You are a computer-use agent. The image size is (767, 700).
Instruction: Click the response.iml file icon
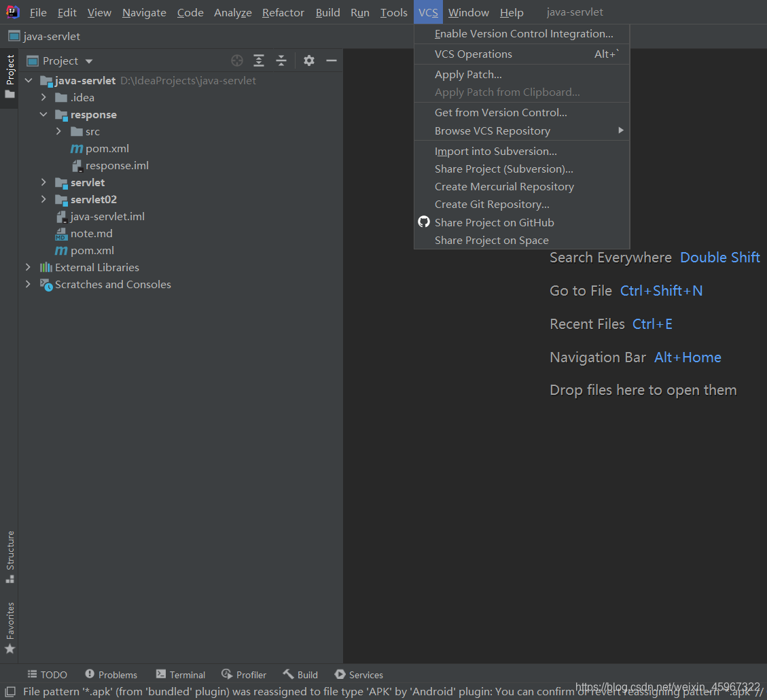coord(77,166)
